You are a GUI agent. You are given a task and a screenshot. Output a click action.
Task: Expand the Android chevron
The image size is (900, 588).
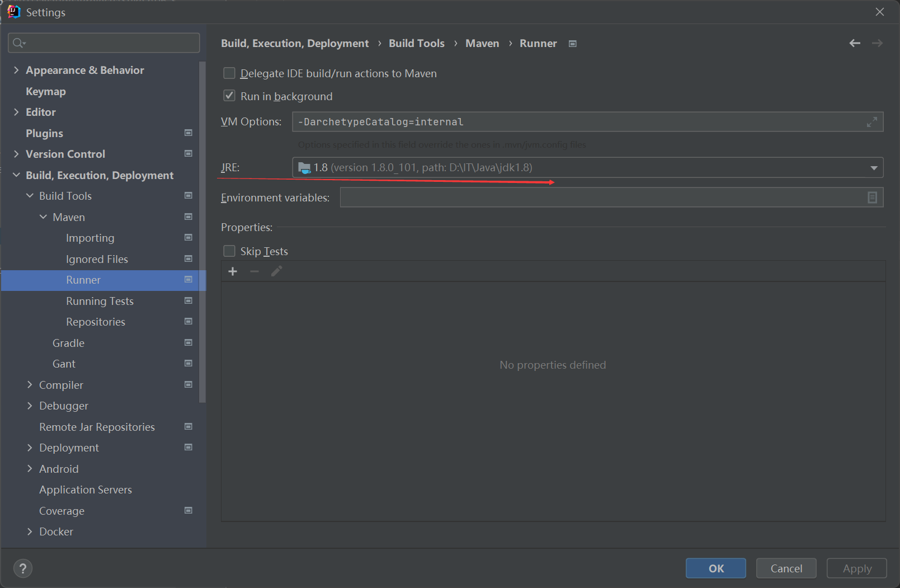pos(30,469)
